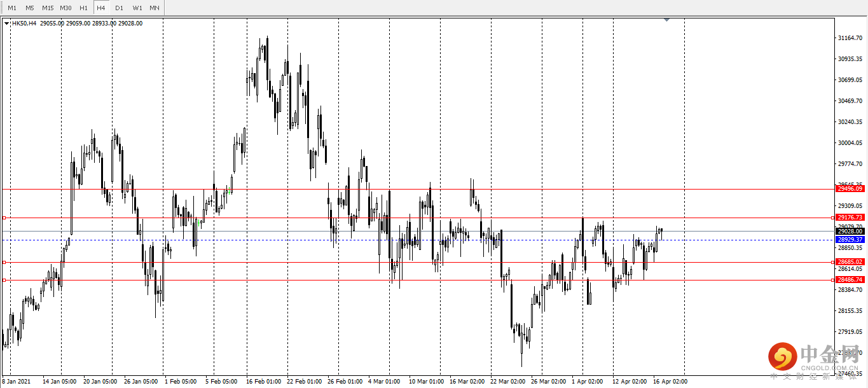Viewport: 868px width, 388px height.
Task: Click the gray chart shift triangle marker
Action: (666, 20)
